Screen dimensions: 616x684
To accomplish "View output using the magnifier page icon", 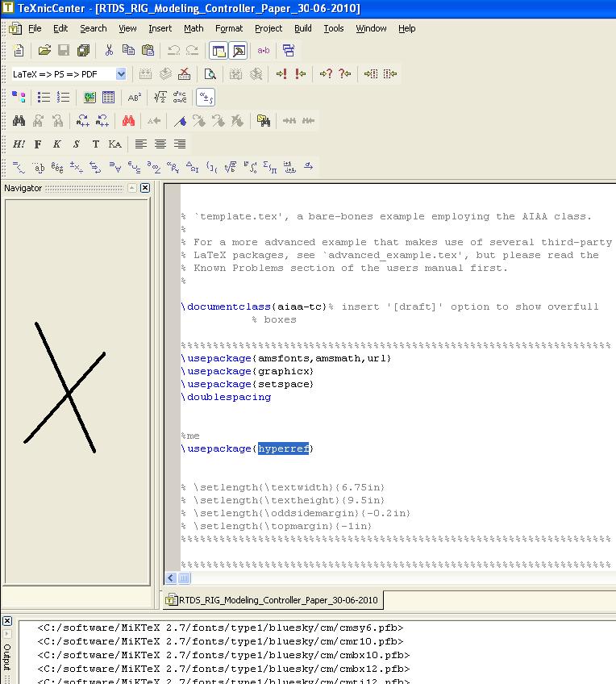I will click(x=210, y=74).
